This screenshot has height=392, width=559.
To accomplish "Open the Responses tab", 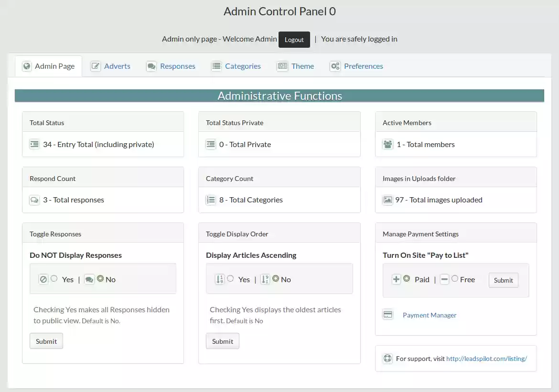I will tap(178, 66).
